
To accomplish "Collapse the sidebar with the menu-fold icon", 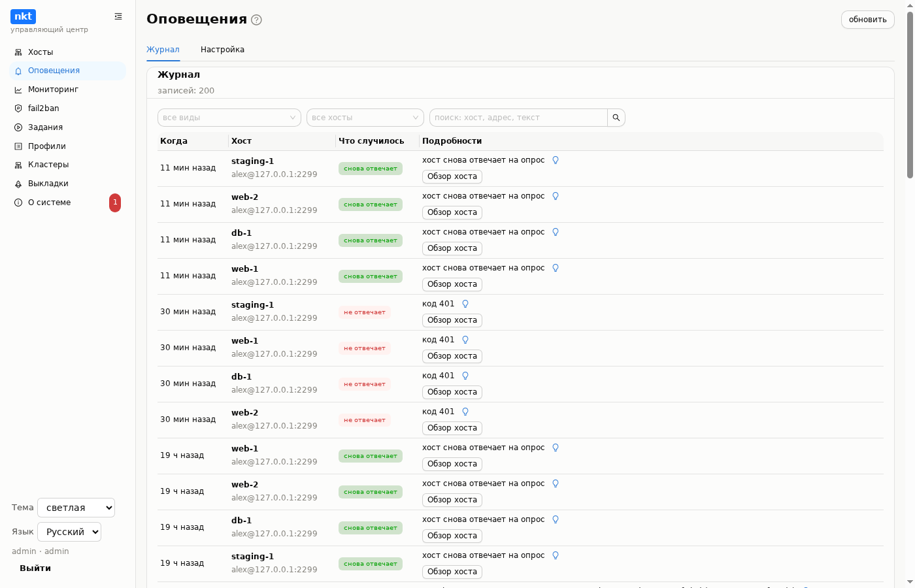I will point(118,16).
